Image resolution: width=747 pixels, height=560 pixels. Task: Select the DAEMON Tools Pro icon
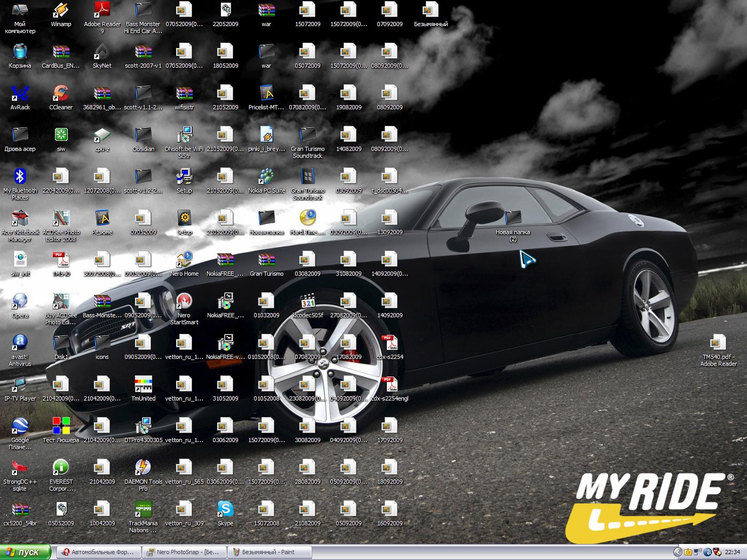point(143,468)
